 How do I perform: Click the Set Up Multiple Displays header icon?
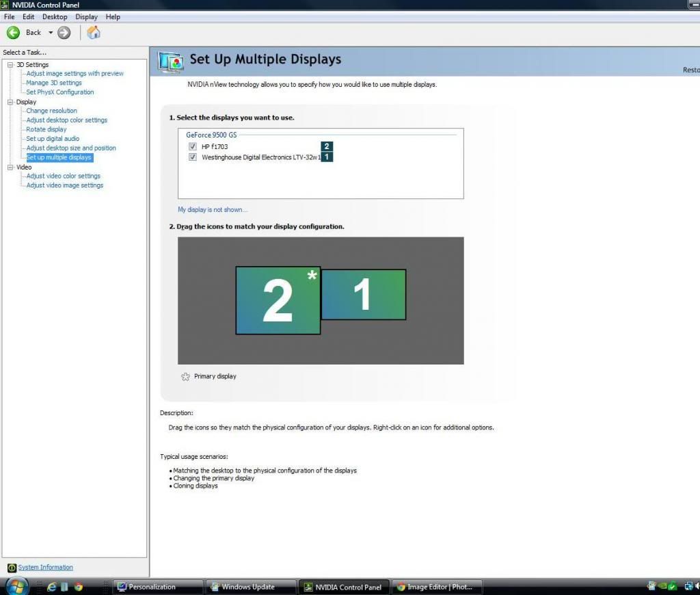170,62
